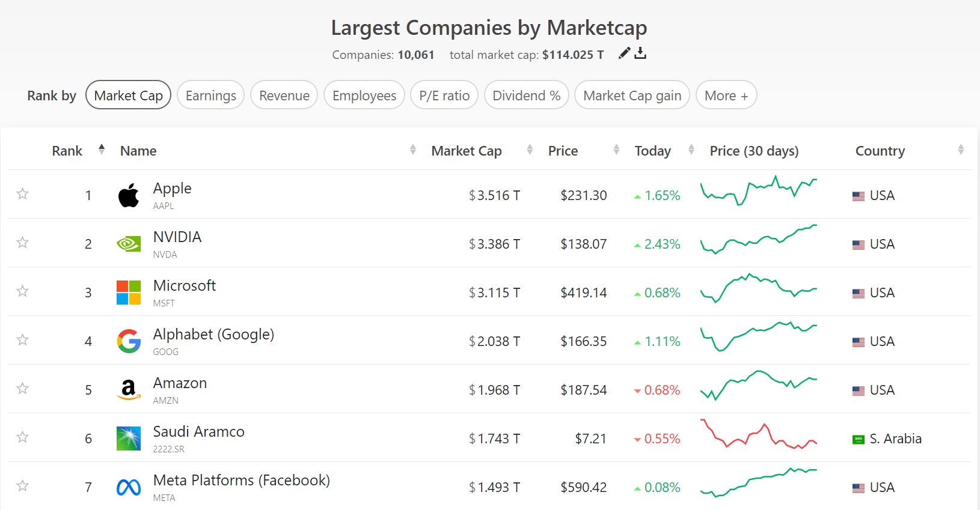Image resolution: width=980 pixels, height=510 pixels.
Task: Switch to the Earnings ranking tab
Action: click(211, 95)
